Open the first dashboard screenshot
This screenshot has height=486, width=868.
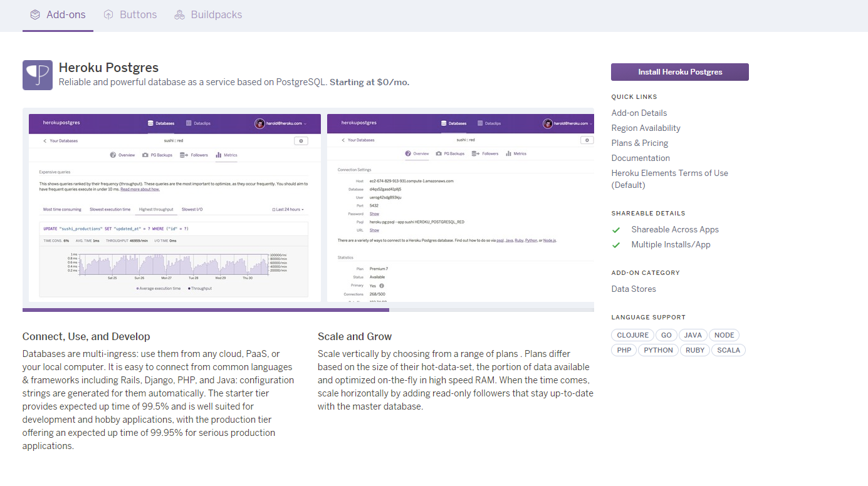pos(174,207)
